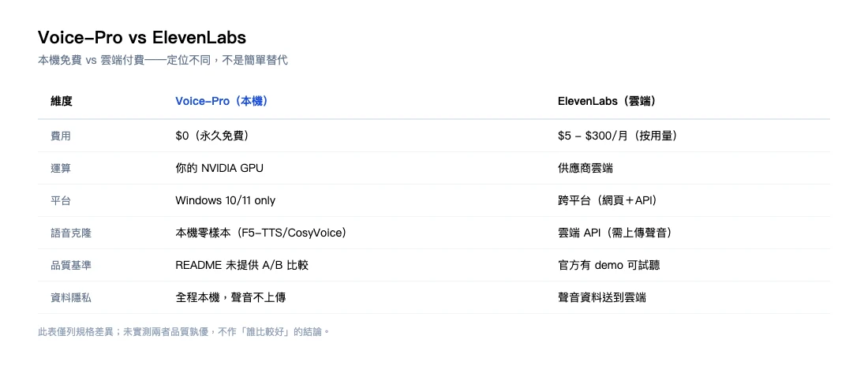Viewport: 868px width, 373px height.
Task: Click the heading Voice-Pro vs ElevenLabs
Action: tap(142, 38)
